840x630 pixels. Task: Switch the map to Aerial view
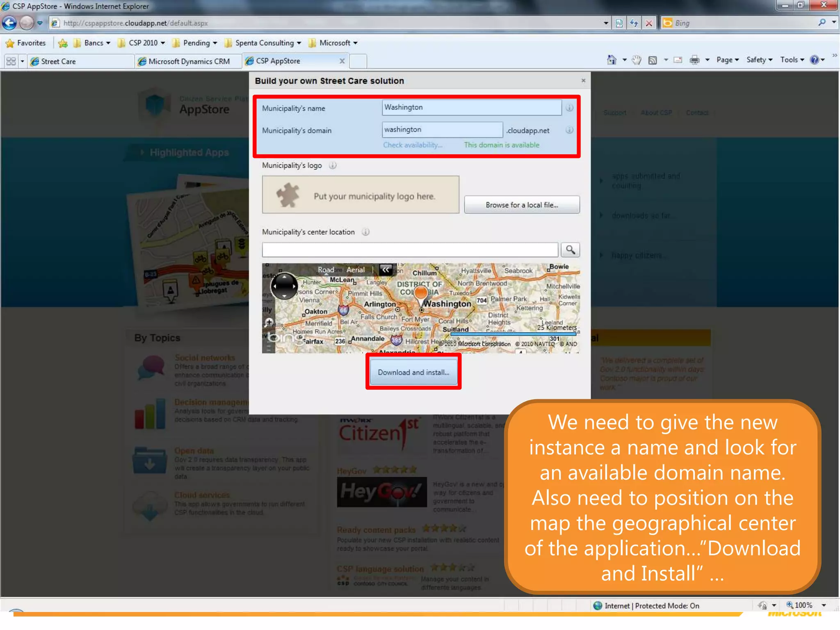tap(355, 270)
